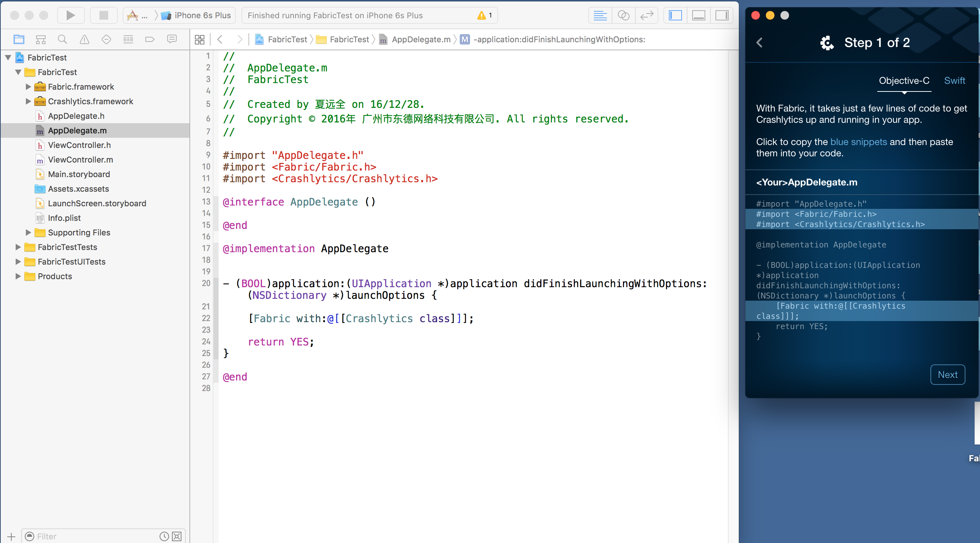The height and width of the screenshot is (543, 980).
Task: Open the Find navigator magnifier icon
Action: point(62,39)
